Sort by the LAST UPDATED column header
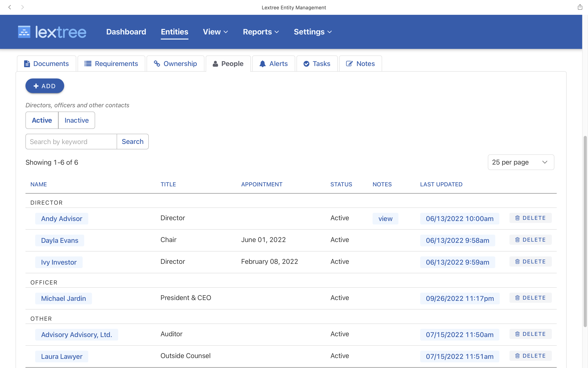The height and width of the screenshot is (368, 588). click(441, 184)
